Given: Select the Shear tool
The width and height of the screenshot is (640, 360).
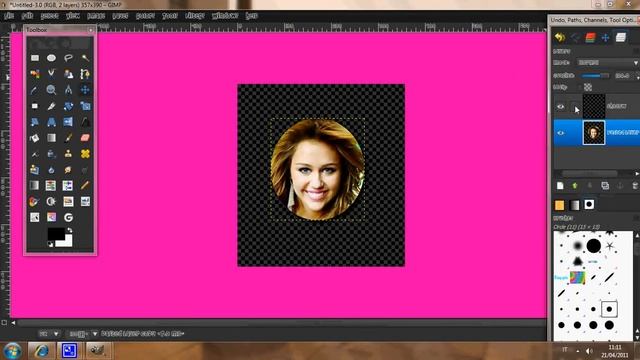Looking at the screenshot, I should [x=35, y=122].
